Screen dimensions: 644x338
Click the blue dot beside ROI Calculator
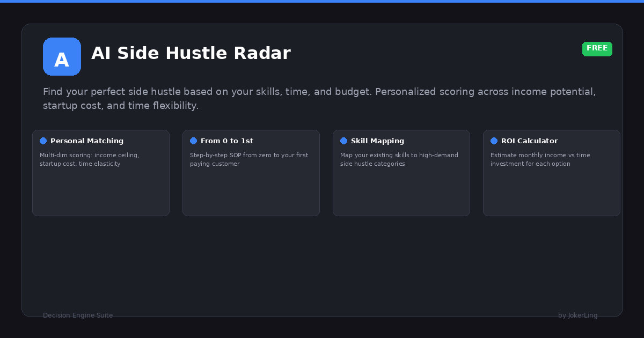[x=494, y=141]
